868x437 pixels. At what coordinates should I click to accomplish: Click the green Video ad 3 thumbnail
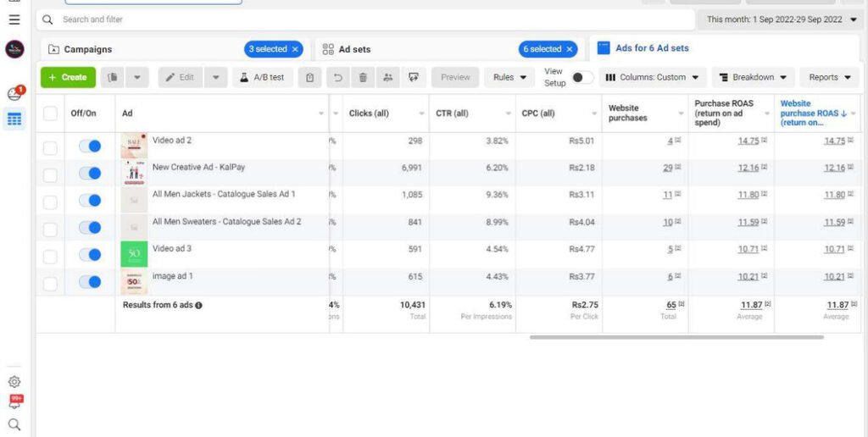tap(134, 254)
